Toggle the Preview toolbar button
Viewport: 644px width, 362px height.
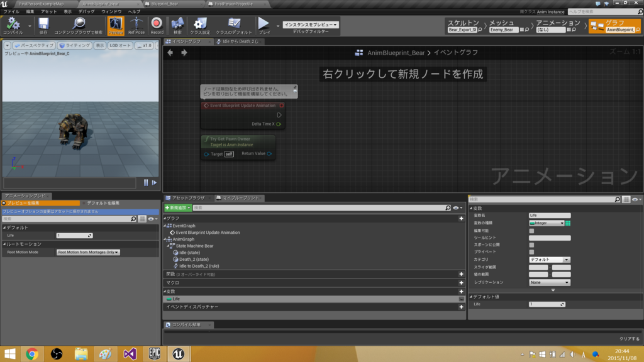(116, 25)
